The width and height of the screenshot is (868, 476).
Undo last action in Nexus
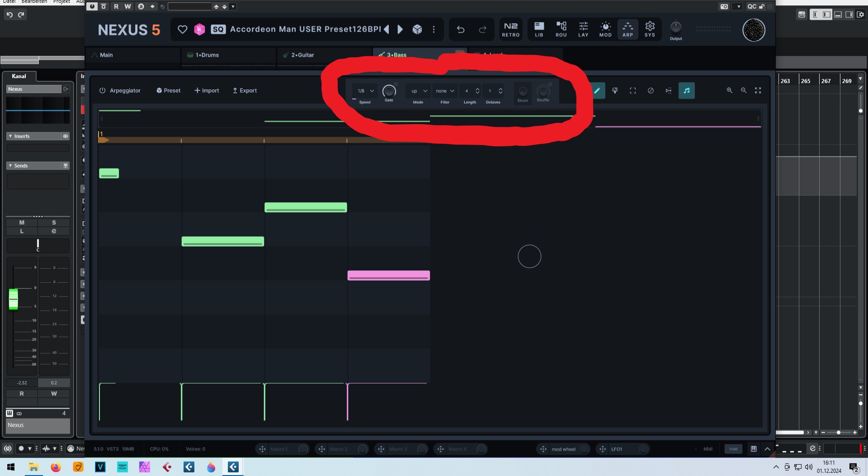461,29
